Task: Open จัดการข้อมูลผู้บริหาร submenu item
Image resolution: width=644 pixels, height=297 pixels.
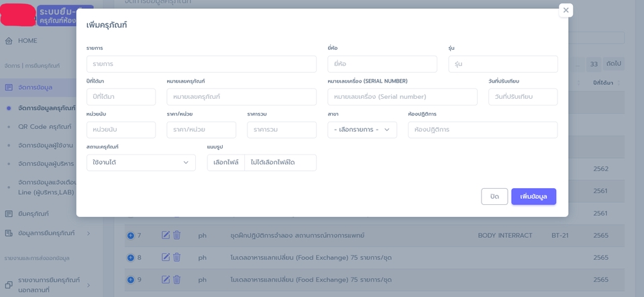Action: [x=46, y=164]
